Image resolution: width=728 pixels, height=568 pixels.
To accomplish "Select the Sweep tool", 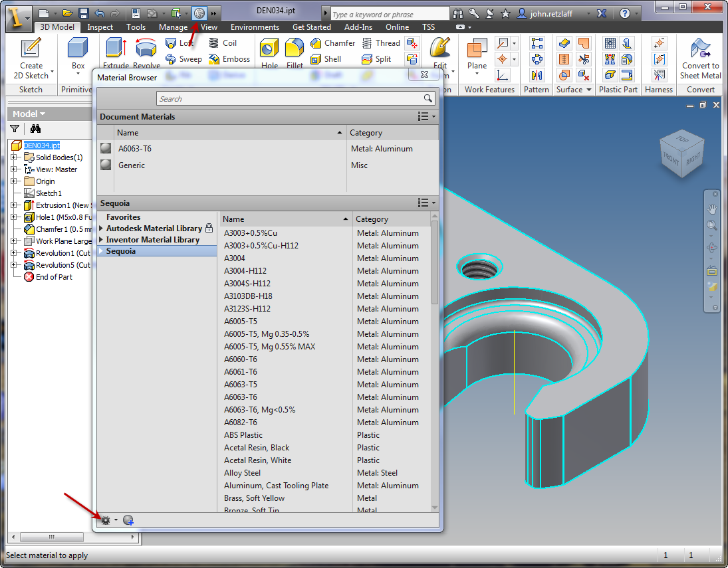I will [x=184, y=59].
